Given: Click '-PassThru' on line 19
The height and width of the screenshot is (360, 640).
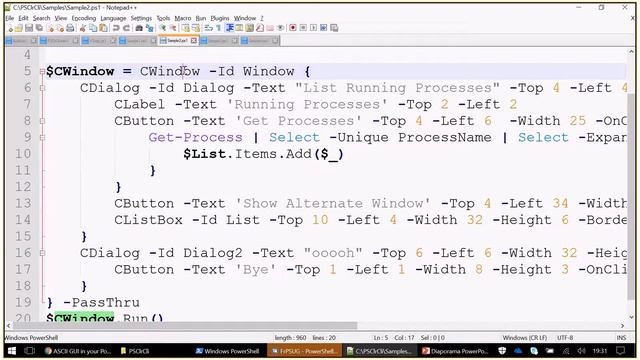Looking at the screenshot, I should tap(101, 303).
